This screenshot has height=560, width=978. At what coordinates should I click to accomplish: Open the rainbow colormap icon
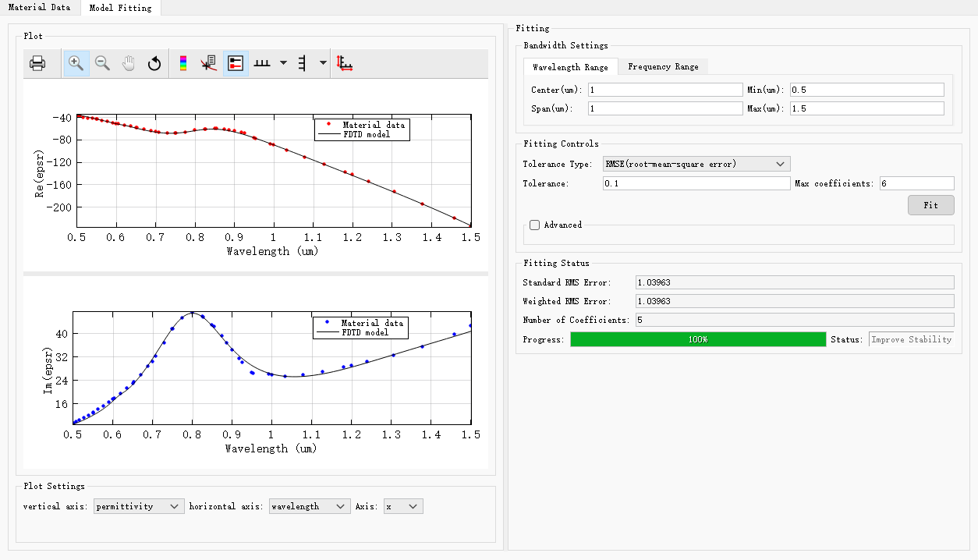tap(183, 64)
